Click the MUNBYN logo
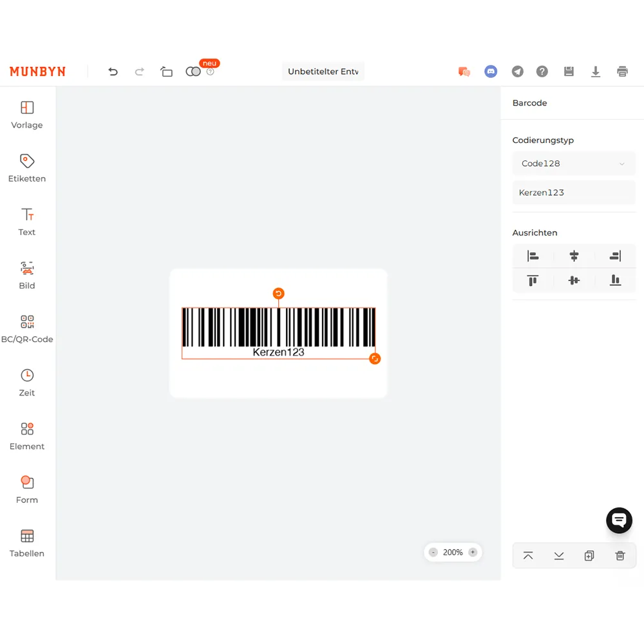This screenshot has height=644, width=644. (x=37, y=71)
